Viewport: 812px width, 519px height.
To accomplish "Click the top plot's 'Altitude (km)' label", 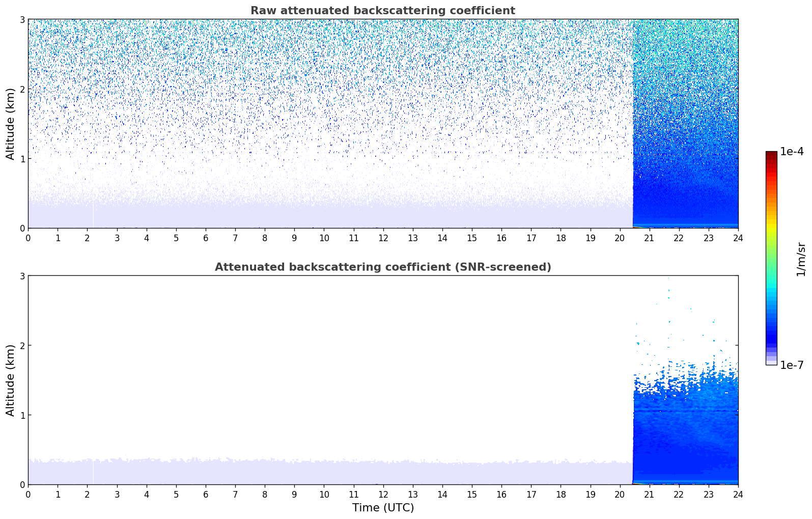I will point(11,124).
